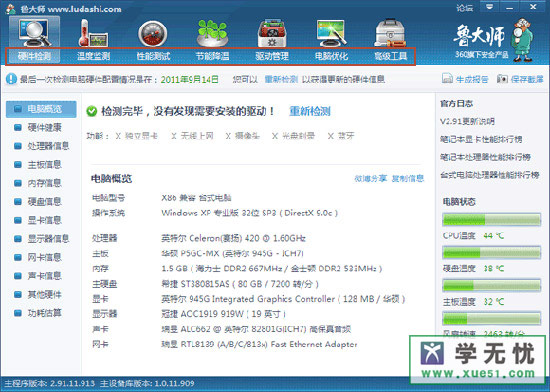550x392 pixels.
Task: Select the 电脑优化 monitor icon
Action: point(331,33)
